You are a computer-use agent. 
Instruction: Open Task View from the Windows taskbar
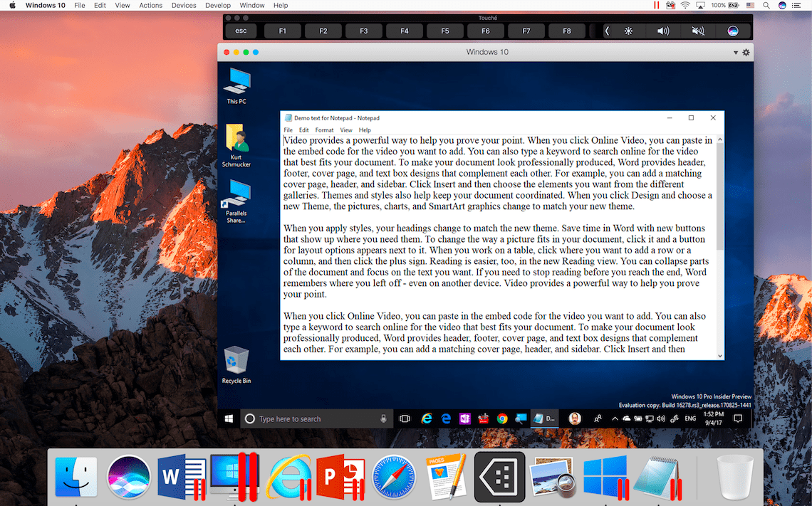click(405, 419)
